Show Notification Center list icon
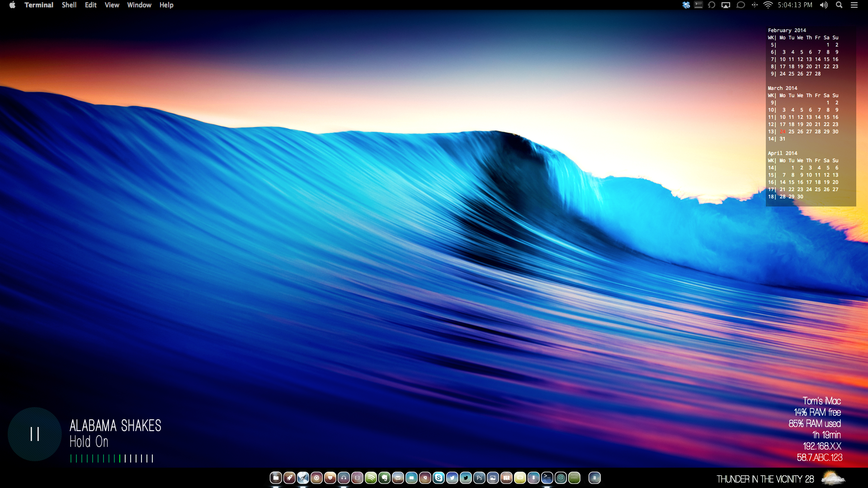This screenshot has height=488, width=868. point(854,5)
